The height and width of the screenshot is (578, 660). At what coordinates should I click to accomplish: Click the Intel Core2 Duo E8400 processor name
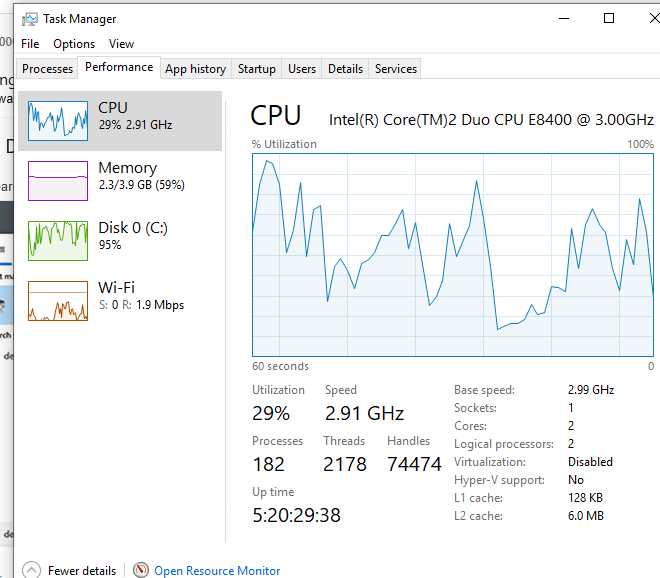(x=491, y=120)
